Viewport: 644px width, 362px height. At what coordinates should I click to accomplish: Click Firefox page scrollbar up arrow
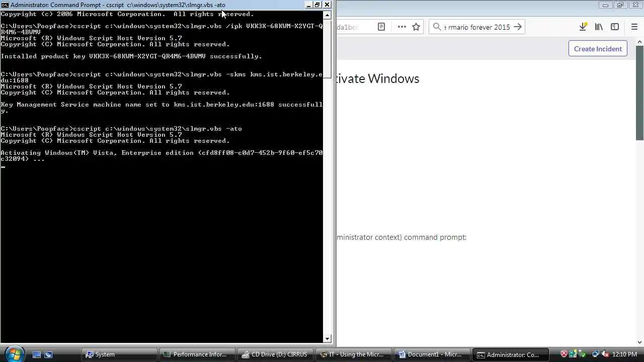pyautogui.click(x=640, y=42)
